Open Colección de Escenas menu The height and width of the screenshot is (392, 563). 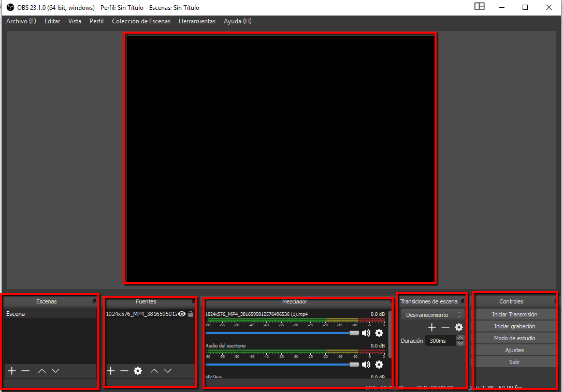tap(141, 21)
